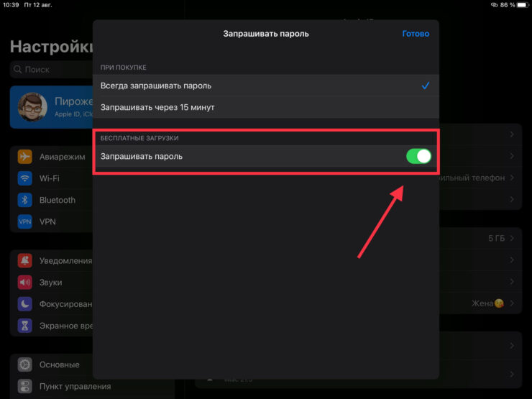Open Пункт управления menu item

pos(75,386)
